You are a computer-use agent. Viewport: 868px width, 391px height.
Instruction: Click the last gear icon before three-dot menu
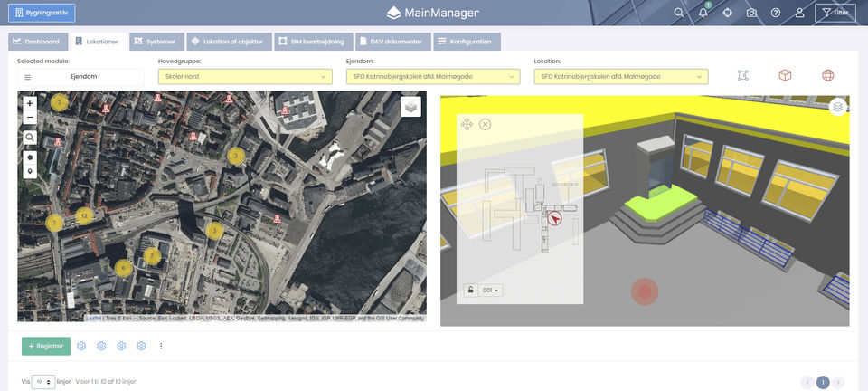coord(141,346)
